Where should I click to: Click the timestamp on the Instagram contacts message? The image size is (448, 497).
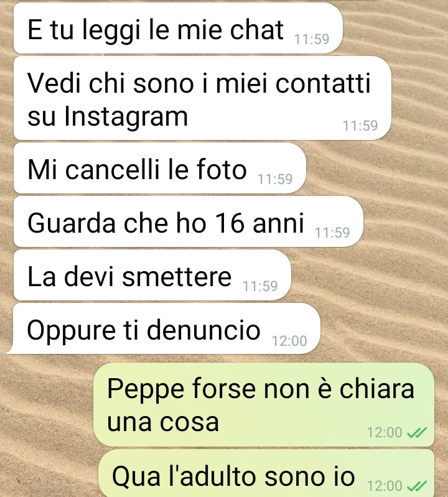tap(360, 126)
